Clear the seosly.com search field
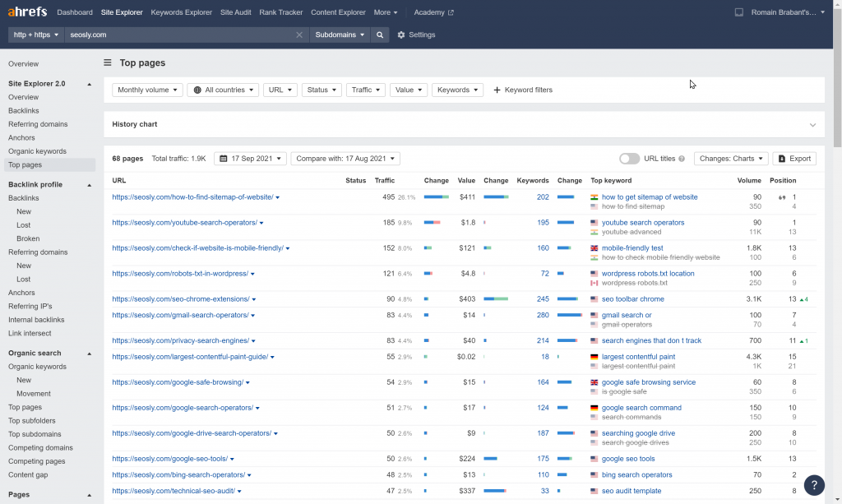The height and width of the screenshot is (504, 842). [x=299, y=35]
